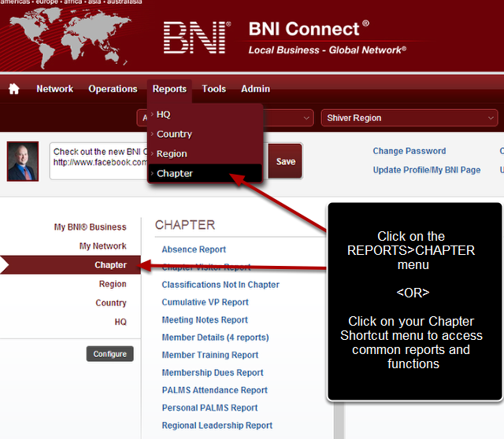Open the PALMS Attendance Report link
Screen dimensions: 504x439
pyautogui.click(x=214, y=390)
